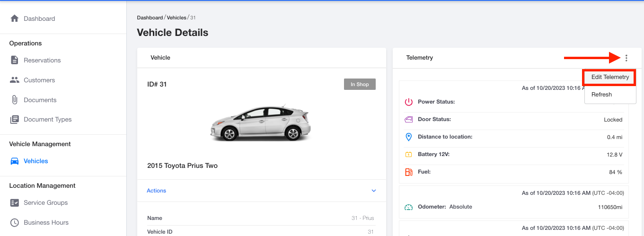The image size is (644, 236).
Task: Click the Door Status 'Locked' value
Action: [x=613, y=120]
